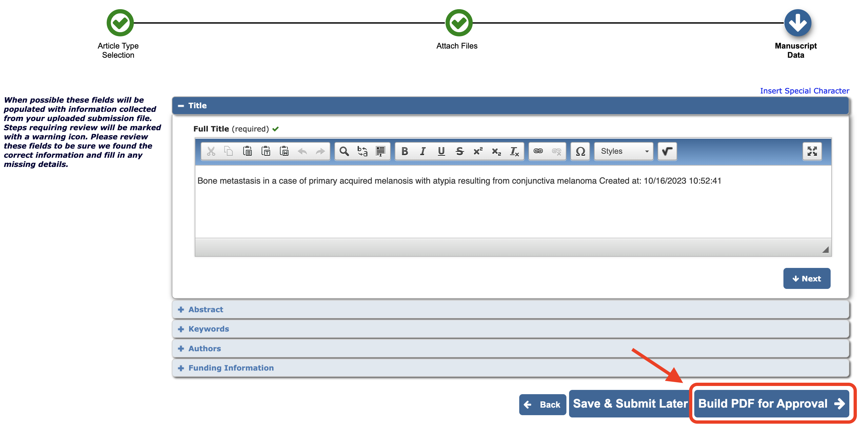Click Build PDF for Approval
This screenshot has width=868, height=425.
tap(772, 404)
